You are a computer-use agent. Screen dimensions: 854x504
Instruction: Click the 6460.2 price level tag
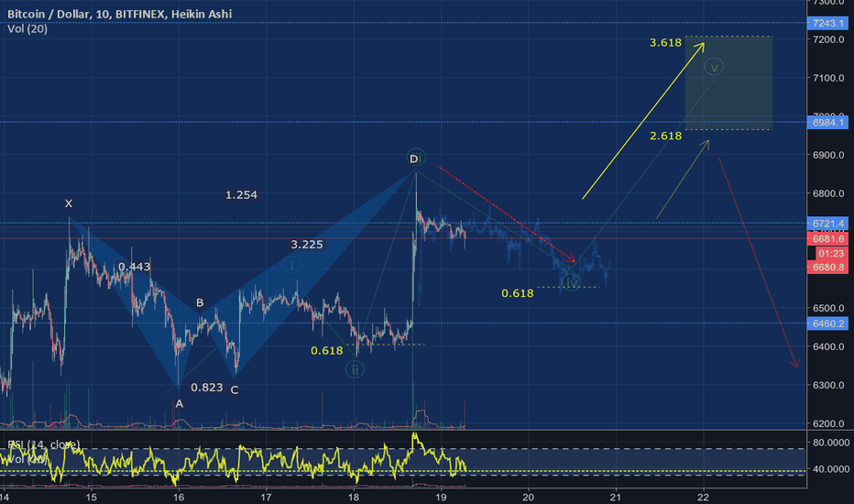[x=827, y=323]
